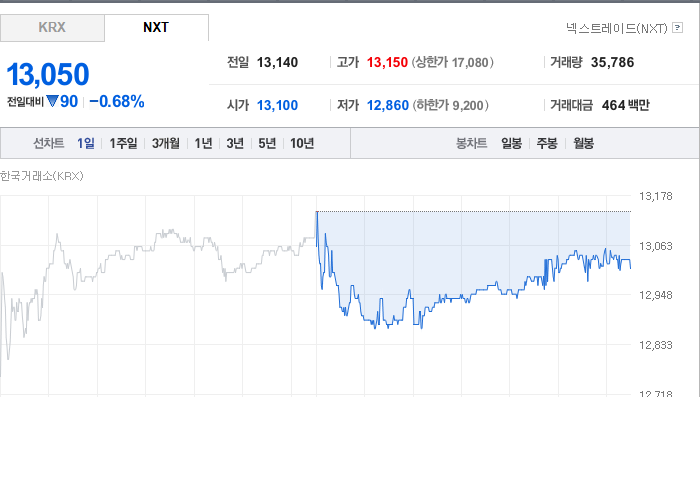Switch to the 일봉 candle chart
Screen dimensions: 700x490
(x=511, y=143)
